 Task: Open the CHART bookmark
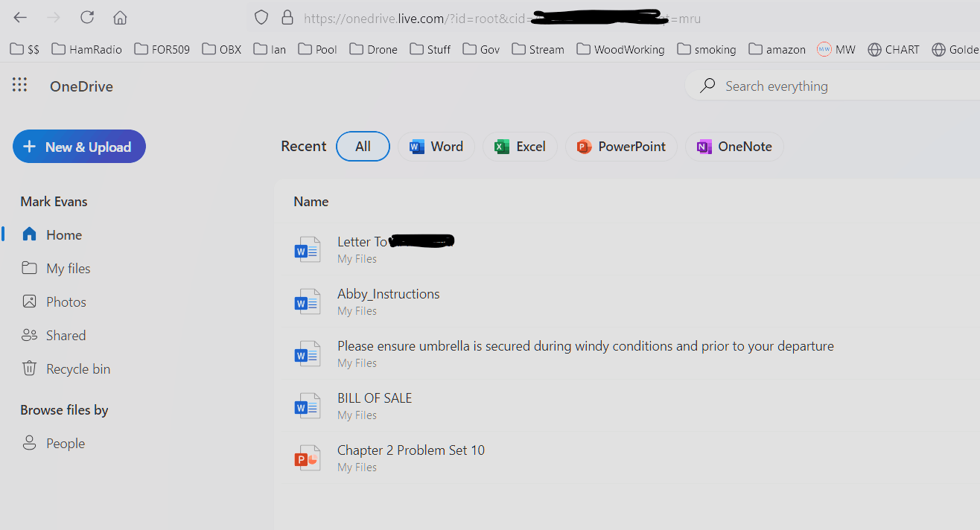pos(894,49)
